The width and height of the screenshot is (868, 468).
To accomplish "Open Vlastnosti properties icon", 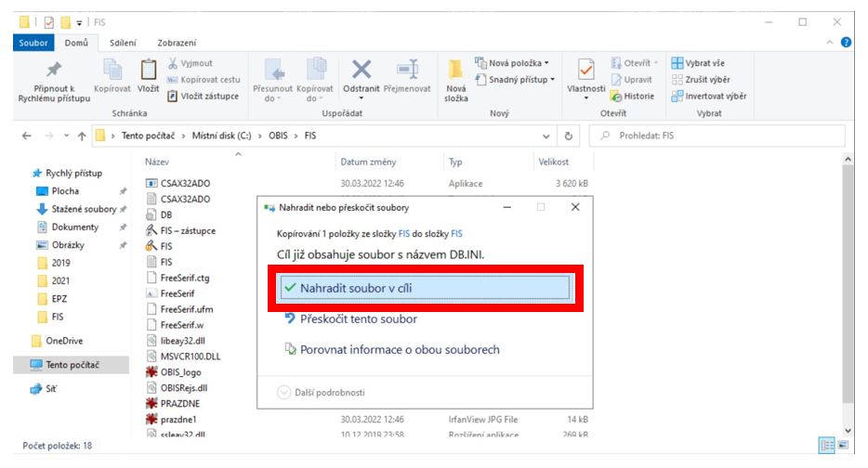I will click(586, 71).
